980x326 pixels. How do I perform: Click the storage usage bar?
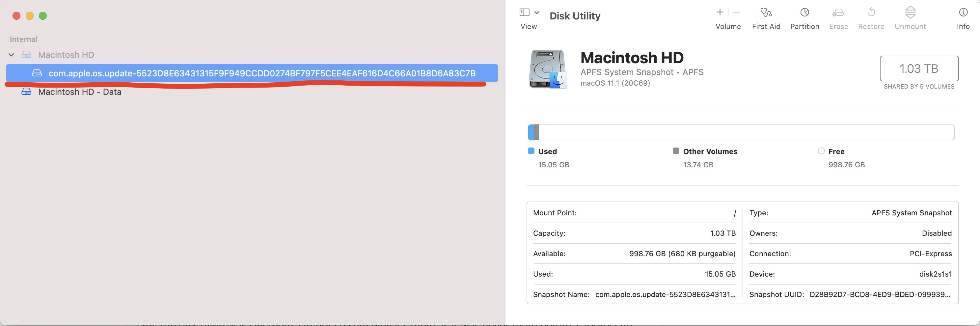pyautogui.click(x=741, y=132)
